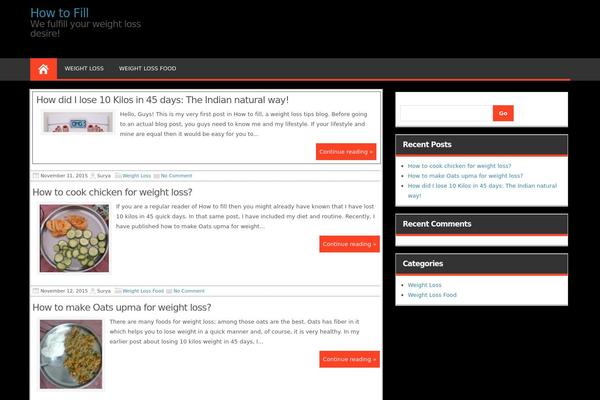This screenshot has width=600, height=400.
Task: Click the calendar icon beside November 12, 2015
Action: tap(36, 291)
